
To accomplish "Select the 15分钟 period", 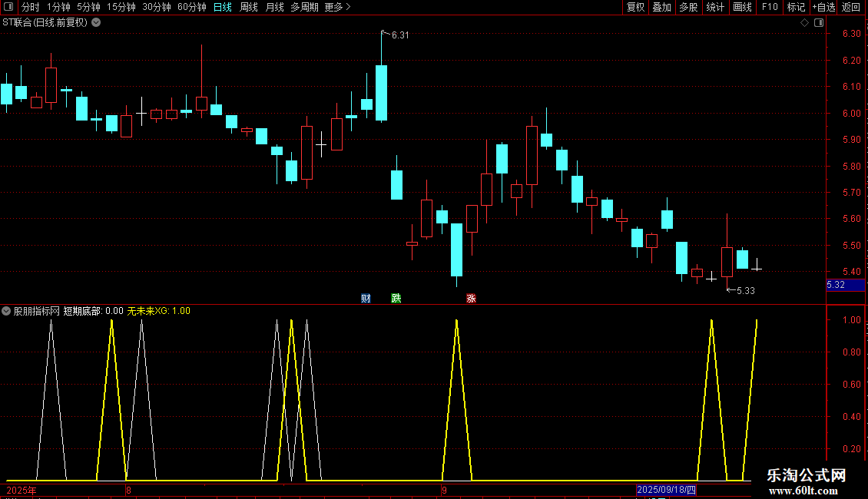I will pyautogui.click(x=121, y=7).
